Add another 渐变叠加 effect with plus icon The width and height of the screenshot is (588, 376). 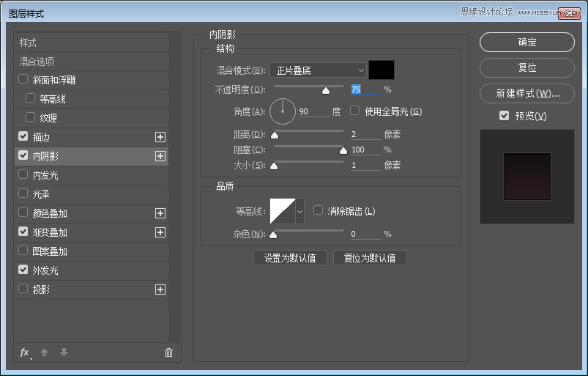[x=160, y=232]
